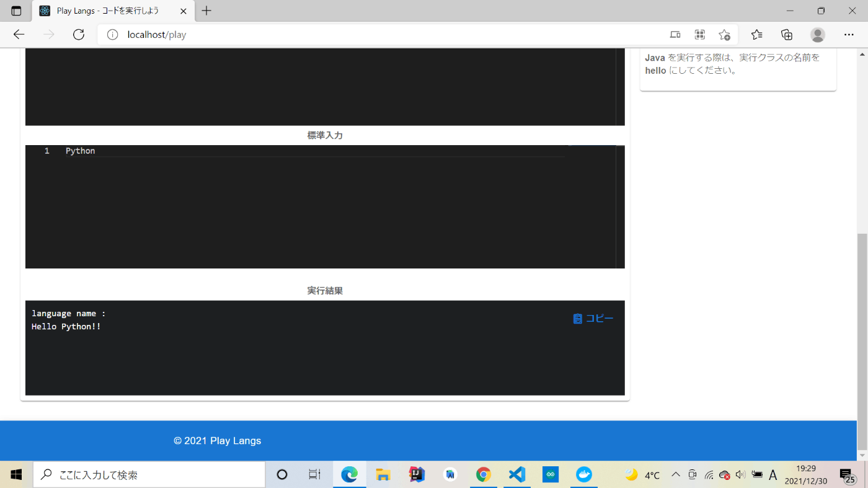This screenshot has height=488, width=868.
Task: Open IntelliJ IDEA from the taskbar
Action: 417,475
